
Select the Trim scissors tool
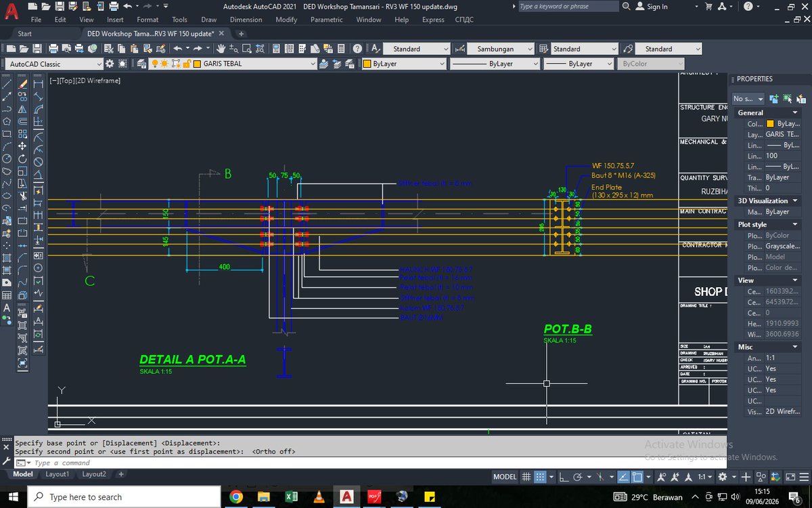tap(22, 196)
